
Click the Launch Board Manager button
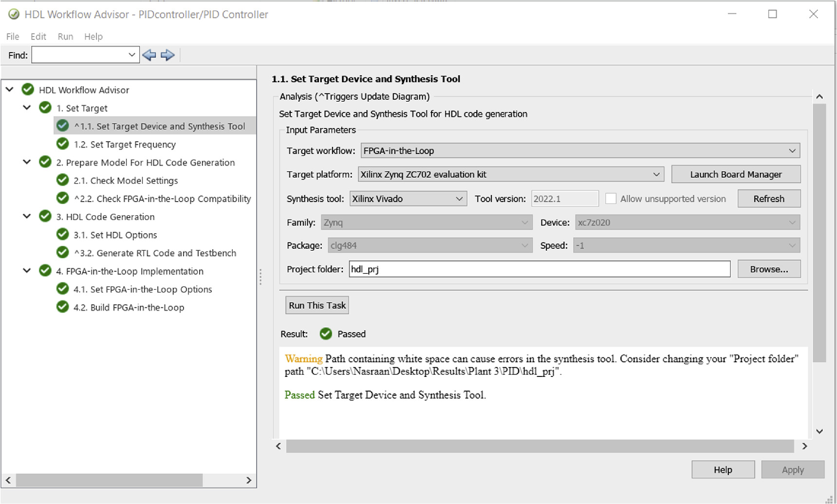[735, 174]
